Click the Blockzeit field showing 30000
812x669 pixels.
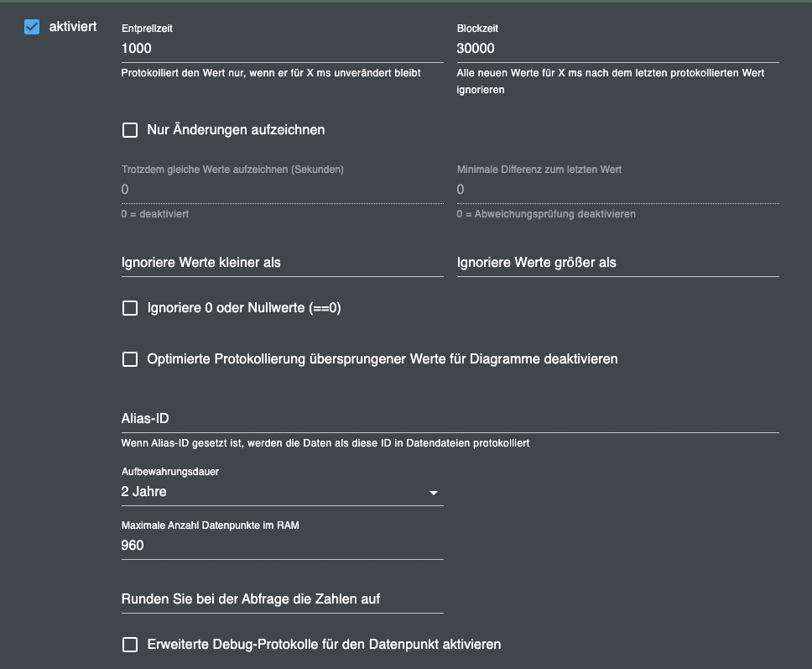click(617, 49)
